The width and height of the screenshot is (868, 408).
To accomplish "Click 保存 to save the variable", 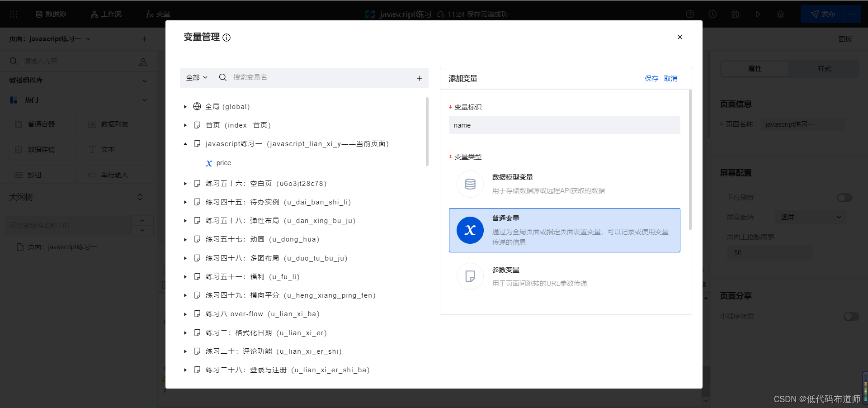I will point(651,78).
